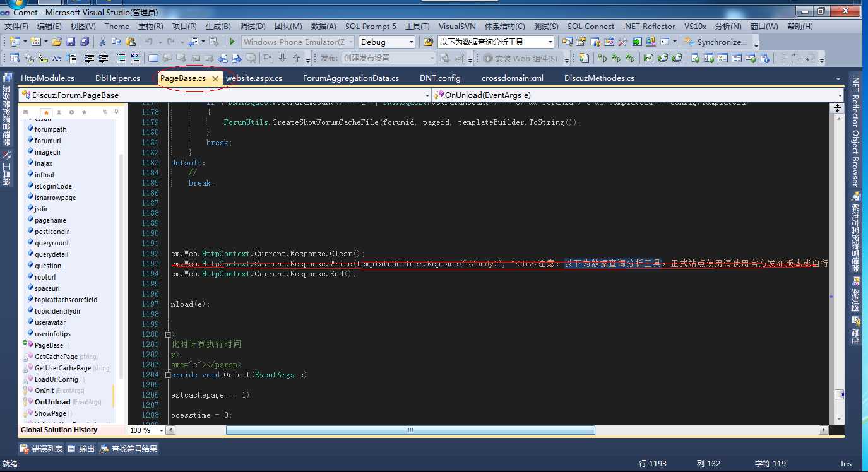Open the 查找符号结果 panel

[x=129, y=449]
